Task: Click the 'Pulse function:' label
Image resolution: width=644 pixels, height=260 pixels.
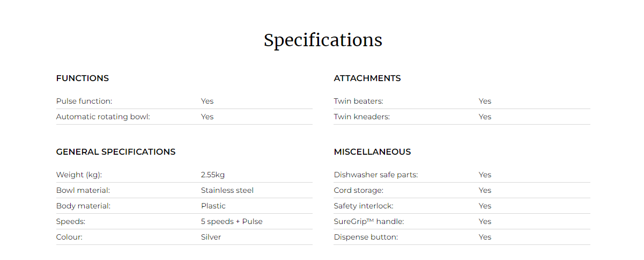Action: coord(84,101)
